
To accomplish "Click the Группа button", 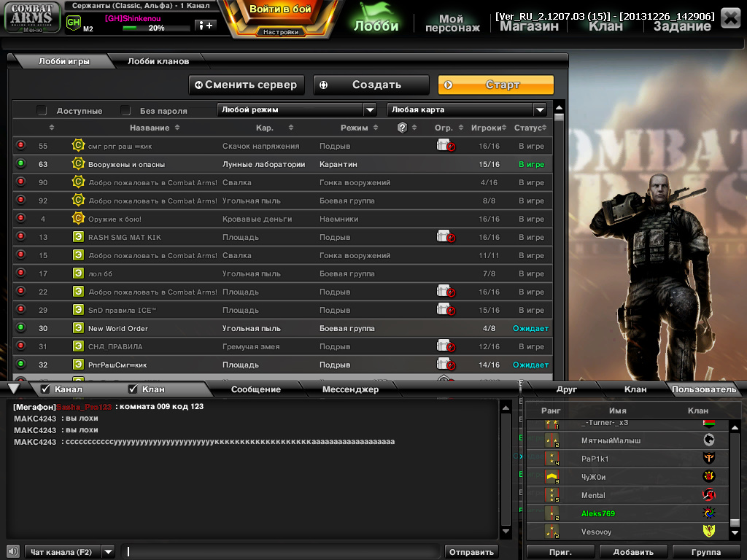I will pos(706,552).
